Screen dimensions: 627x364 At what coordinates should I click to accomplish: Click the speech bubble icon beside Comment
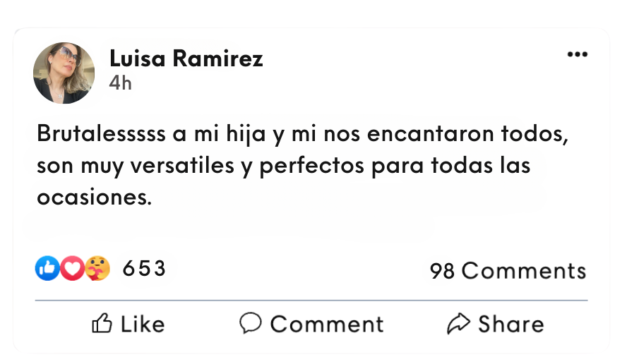pos(251,323)
